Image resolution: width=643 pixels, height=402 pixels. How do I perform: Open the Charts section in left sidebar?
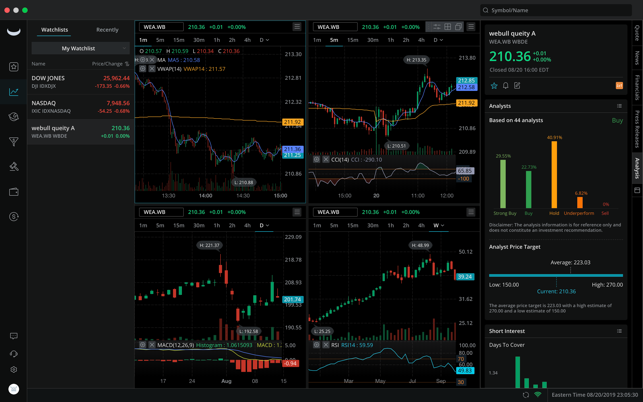pyautogui.click(x=14, y=91)
